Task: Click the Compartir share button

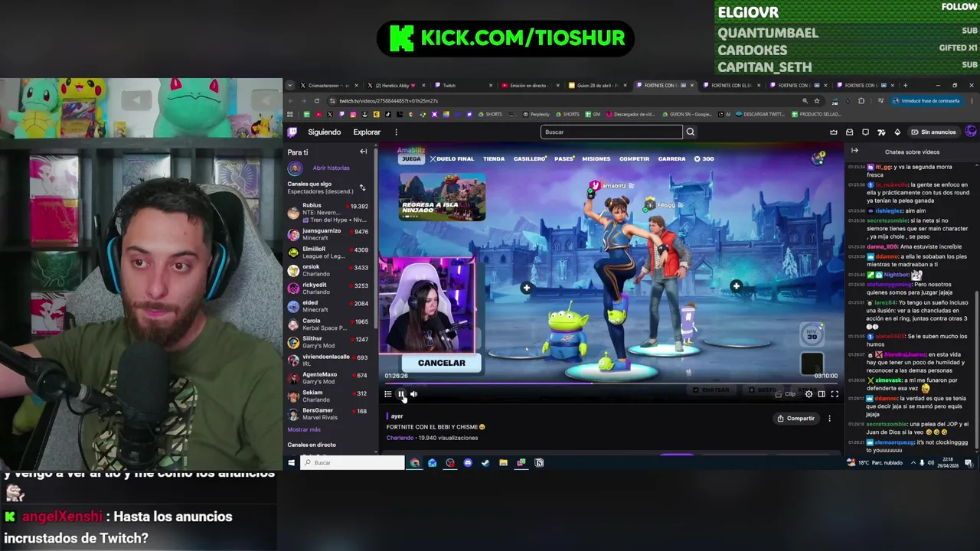Action: (796, 419)
